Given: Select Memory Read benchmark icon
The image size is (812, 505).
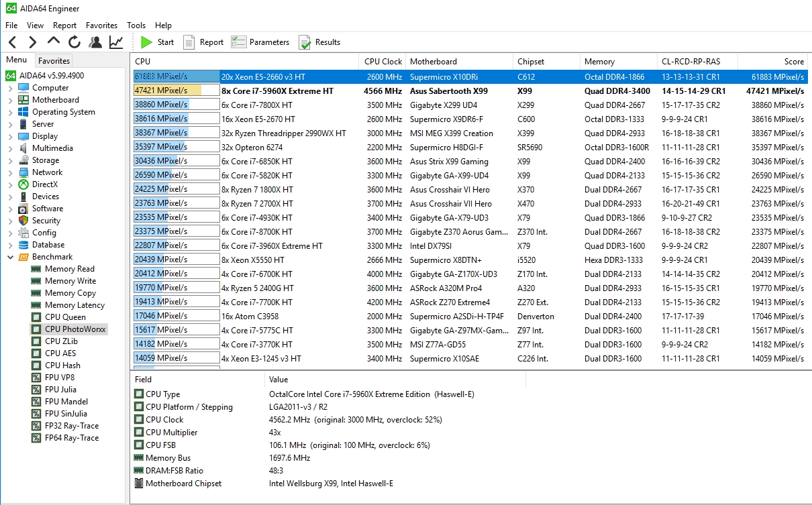Looking at the screenshot, I should tap(36, 269).
